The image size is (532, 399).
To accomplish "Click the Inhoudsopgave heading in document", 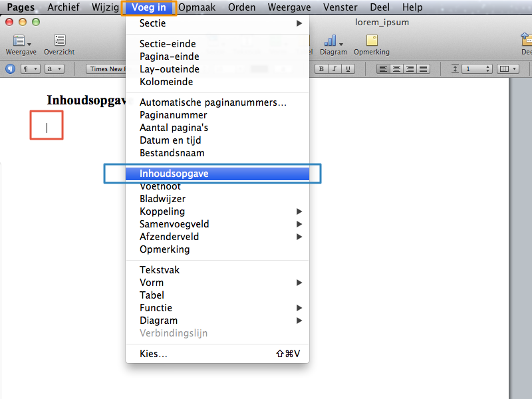I will point(86,100).
